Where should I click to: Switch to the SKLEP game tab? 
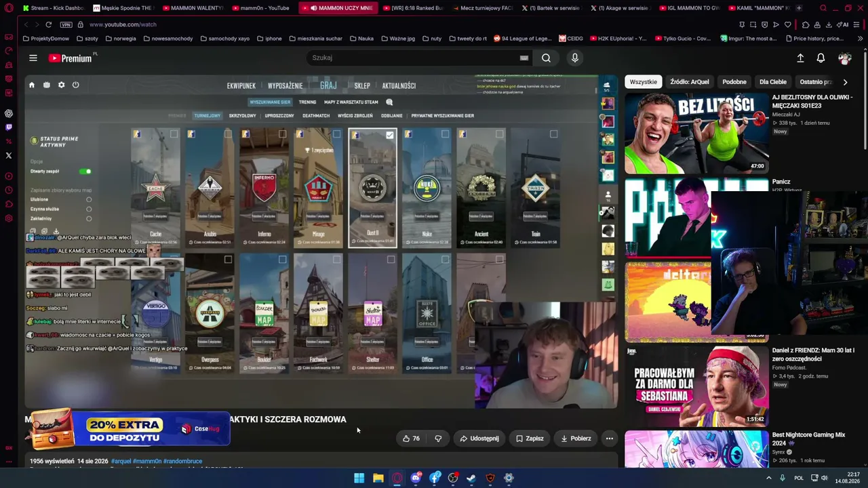[362, 86]
